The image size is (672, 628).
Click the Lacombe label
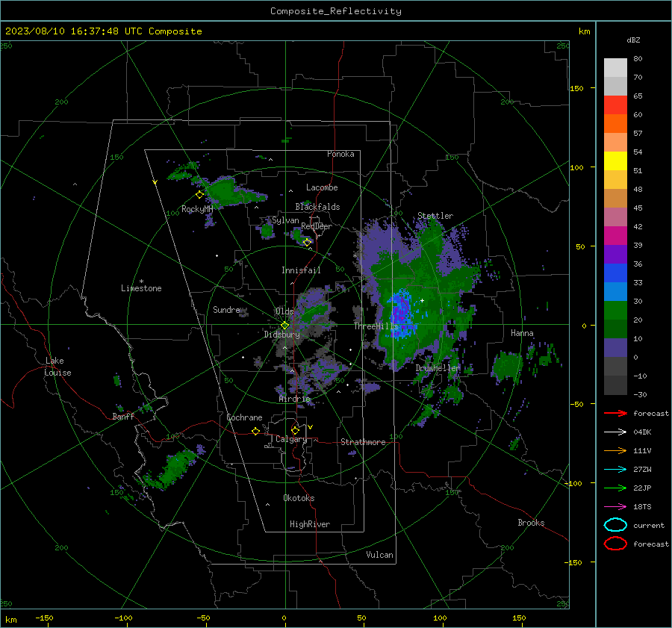click(x=322, y=187)
